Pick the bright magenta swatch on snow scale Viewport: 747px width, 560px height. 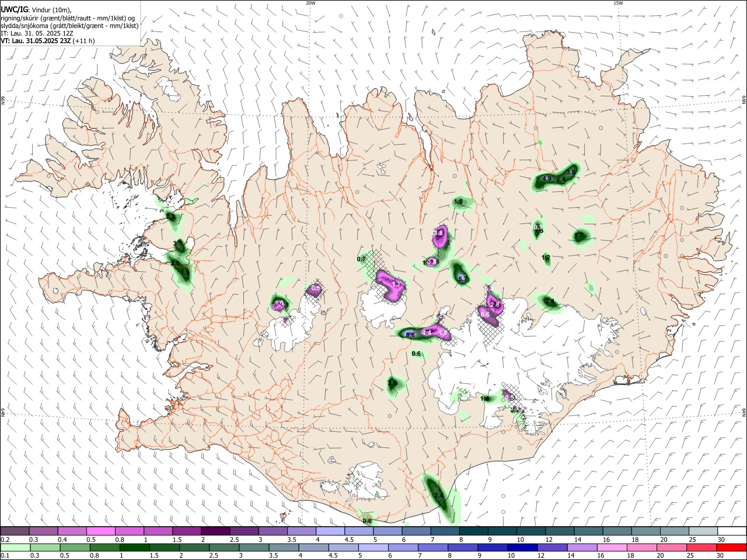pos(101,531)
